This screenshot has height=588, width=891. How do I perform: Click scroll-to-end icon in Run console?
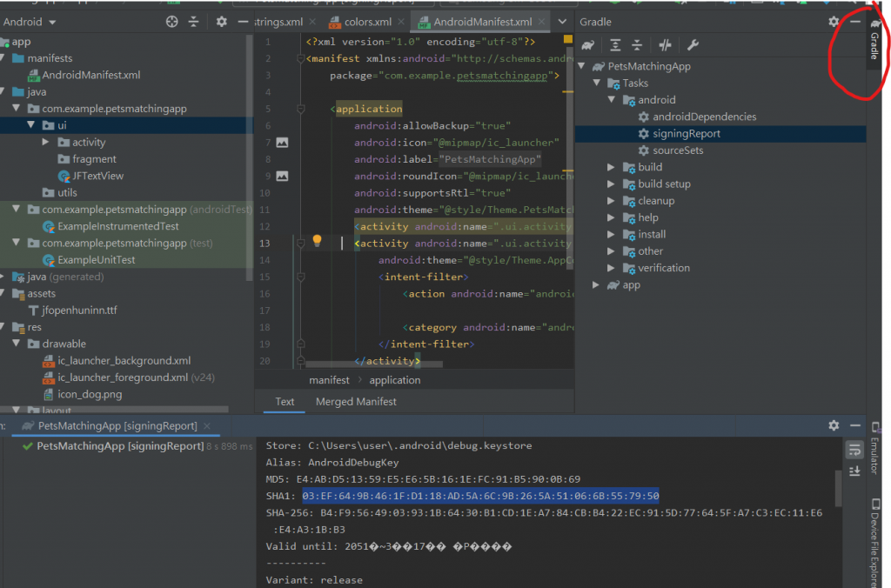coord(854,470)
